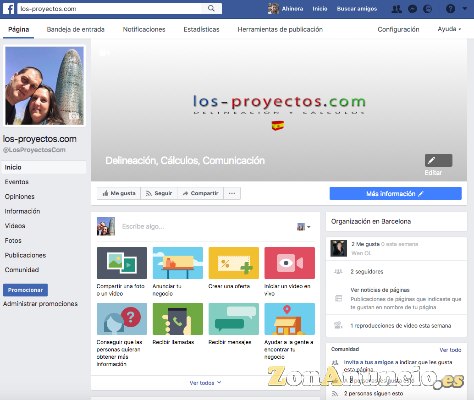Open the Ahinora profile link
This screenshot has width=474, height=400.
tap(286, 9)
